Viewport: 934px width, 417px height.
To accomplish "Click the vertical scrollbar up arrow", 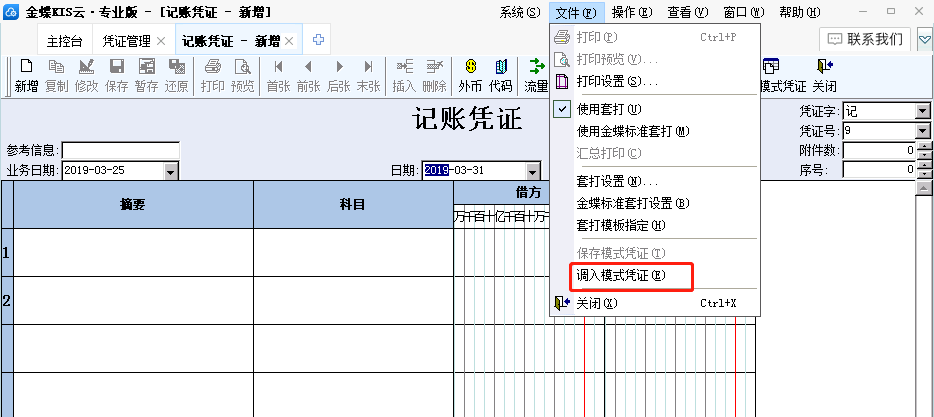I will [x=924, y=188].
